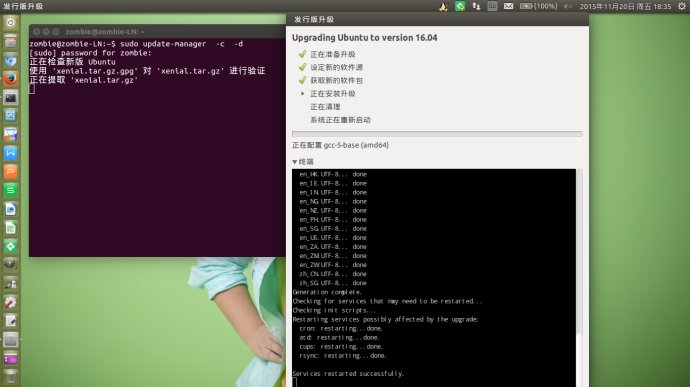The height and width of the screenshot is (387, 690).
Task: Open the Ubuntu Software Center dock icon
Action: tap(11, 135)
